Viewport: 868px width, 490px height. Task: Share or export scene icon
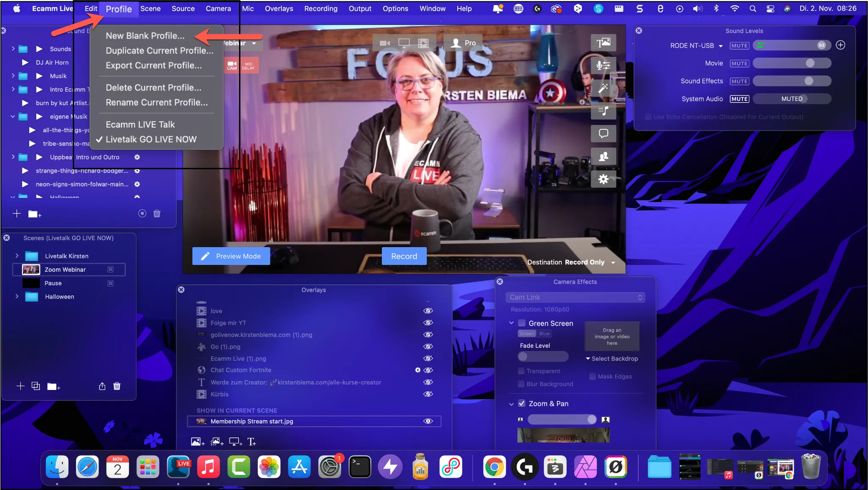[x=102, y=386]
